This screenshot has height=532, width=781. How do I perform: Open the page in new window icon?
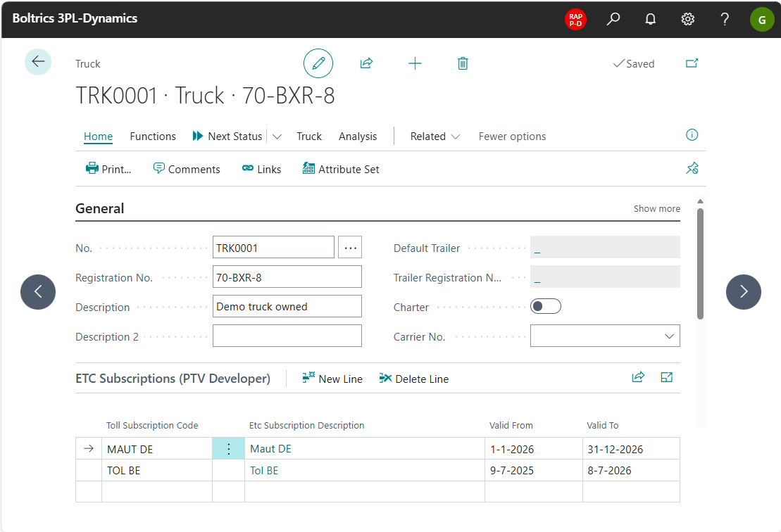coord(692,63)
